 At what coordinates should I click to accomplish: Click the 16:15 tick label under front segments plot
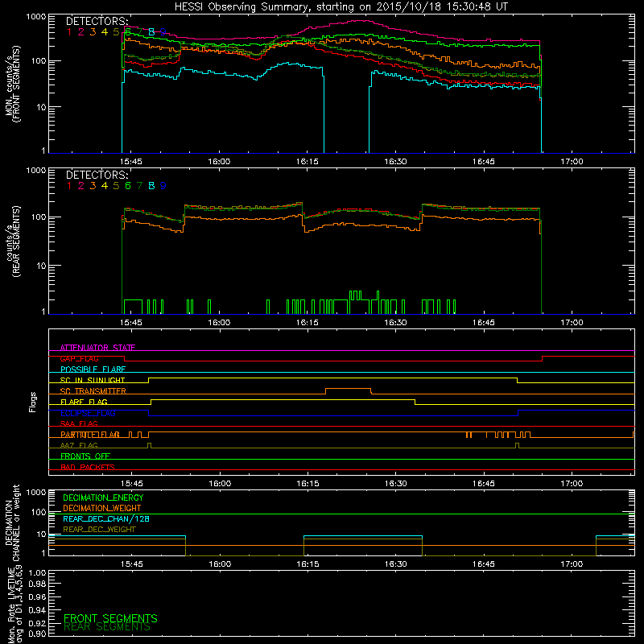(308, 162)
